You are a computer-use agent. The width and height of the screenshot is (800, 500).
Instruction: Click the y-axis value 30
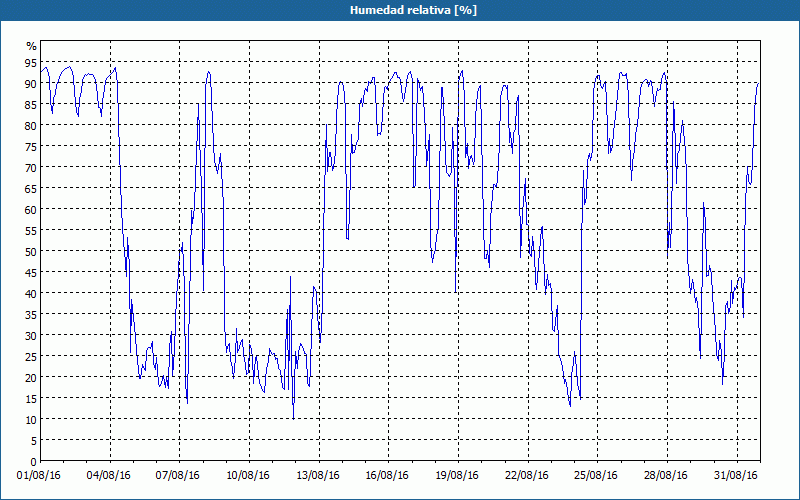click(31, 335)
